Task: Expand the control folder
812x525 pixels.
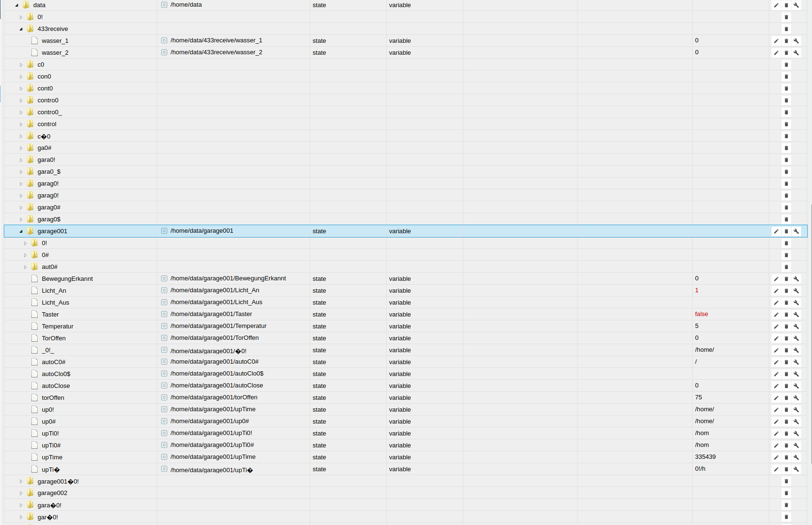Action: [x=21, y=124]
